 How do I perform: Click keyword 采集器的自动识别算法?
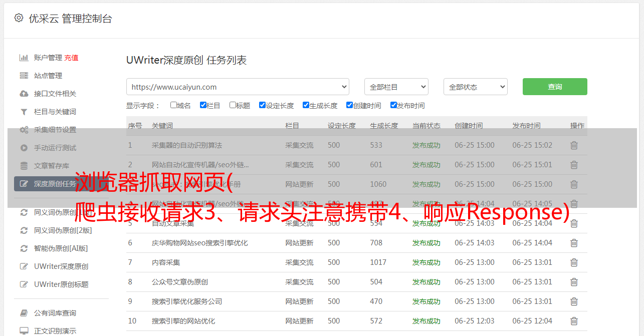click(x=187, y=145)
